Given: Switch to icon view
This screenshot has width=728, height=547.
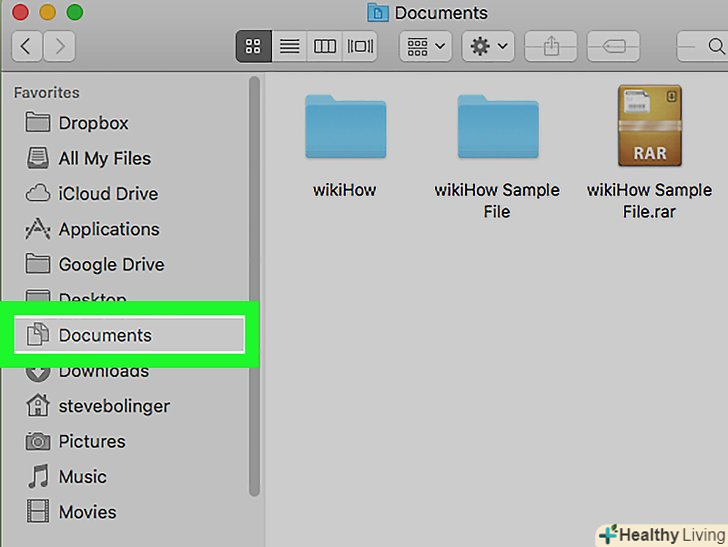Looking at the screenshot, I should (x=253, y=46).
